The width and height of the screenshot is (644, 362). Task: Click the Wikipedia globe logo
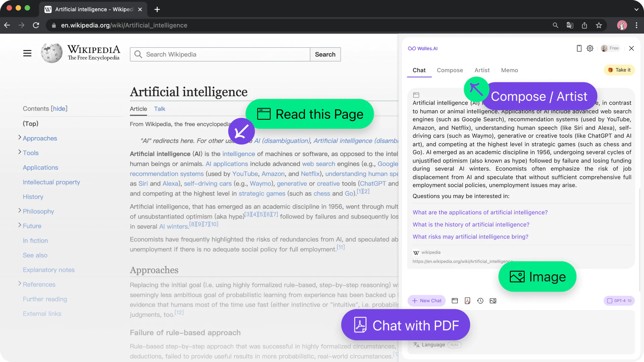click(51, 53)
